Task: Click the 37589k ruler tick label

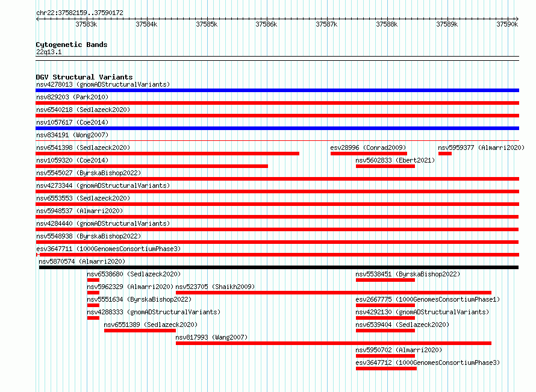Action: coord(447,24)
